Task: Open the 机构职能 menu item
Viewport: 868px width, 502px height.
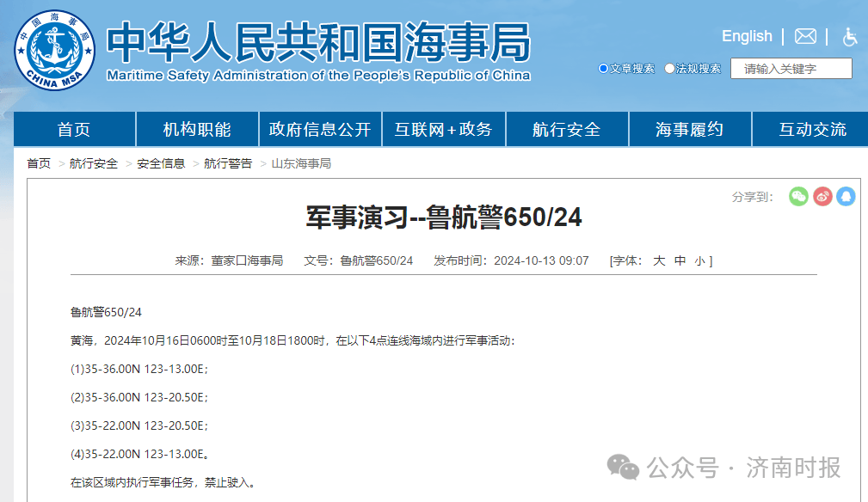Action: (197, 130)
